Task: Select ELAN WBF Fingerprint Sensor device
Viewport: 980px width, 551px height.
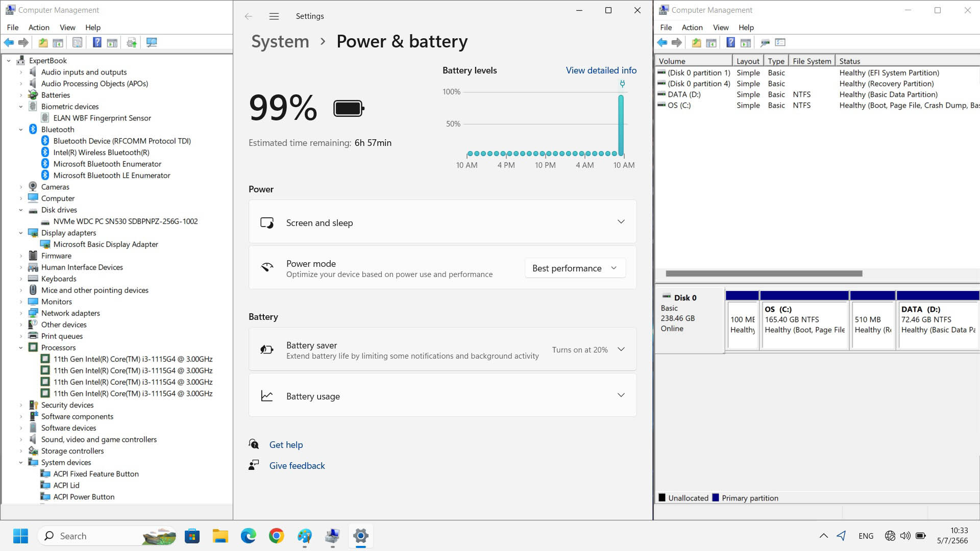Action: (x=102, y=118)
